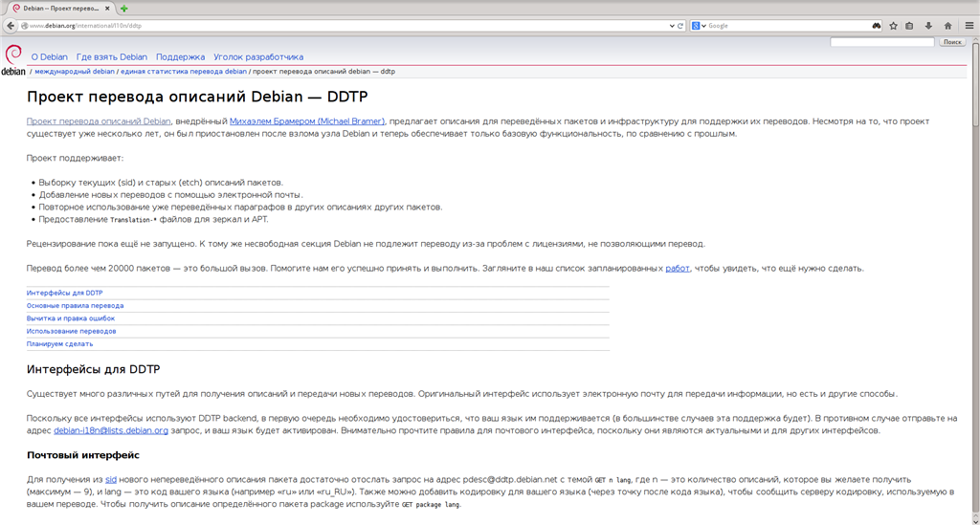The width and height of the screenshot is (980, 525).
Task: Click the scrollbar down arrow
Action: click(975, 520)
